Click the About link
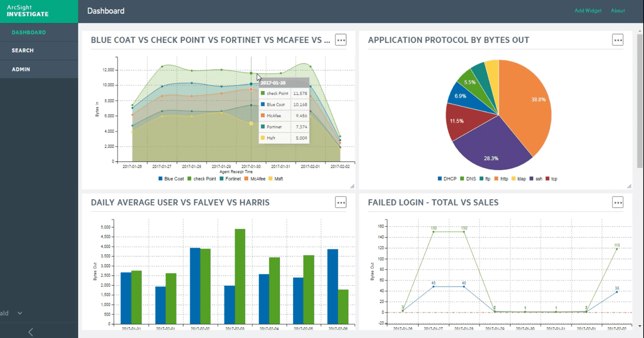This screenshot has height=338, width=644. click(618, 11)
